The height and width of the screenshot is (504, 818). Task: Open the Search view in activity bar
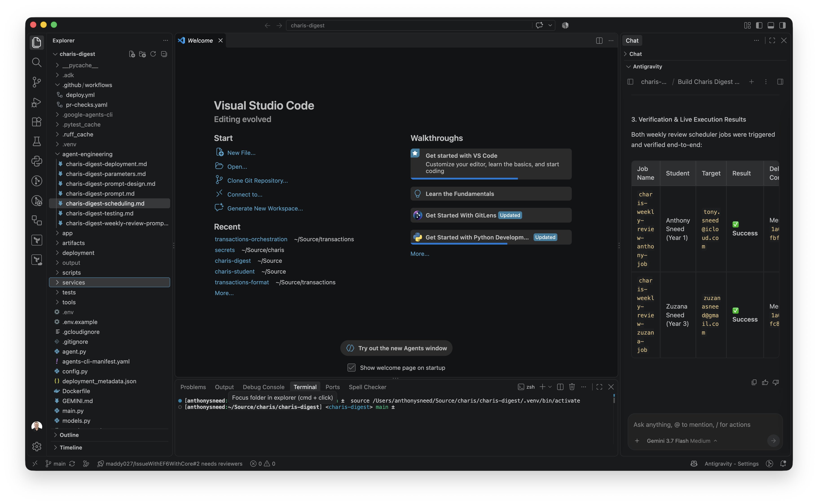click(37, 62)
